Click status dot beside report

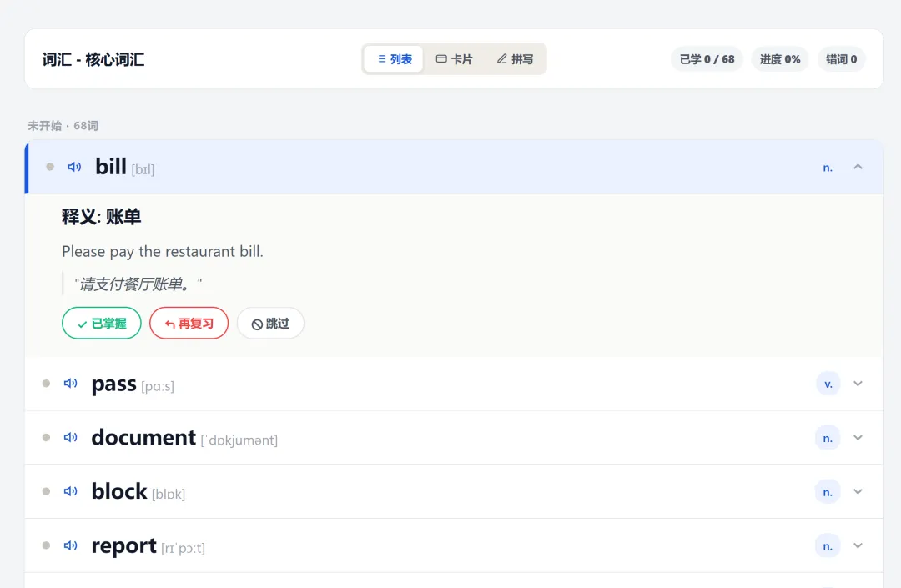tap(46, 545)
